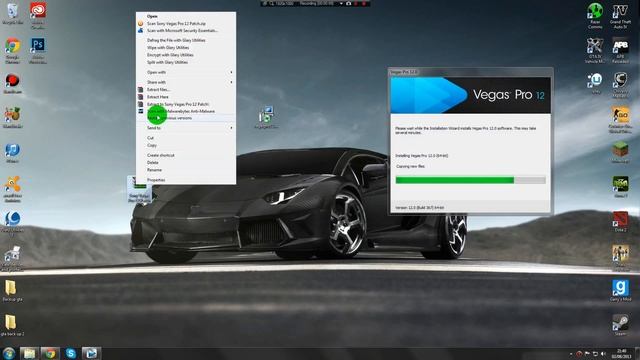Screen dimensions: 640x360
Task: Choose Restore previous versions
Action: [x=186, y=118]
